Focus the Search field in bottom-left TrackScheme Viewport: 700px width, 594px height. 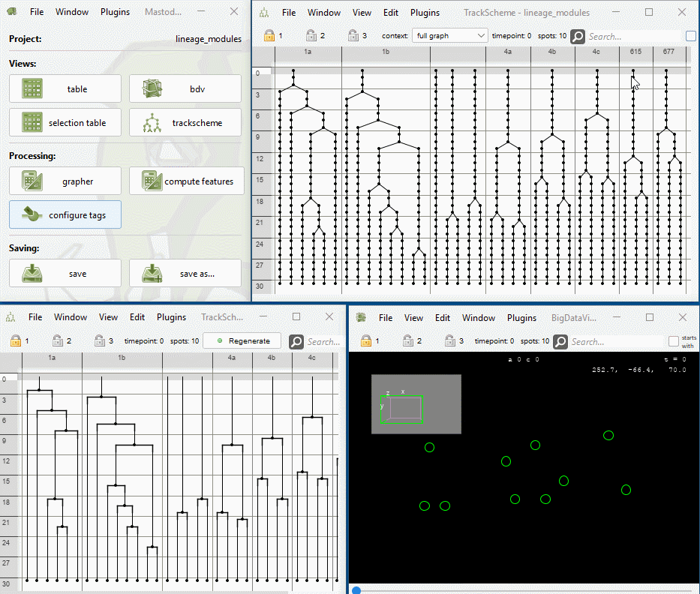coord(324,342)
